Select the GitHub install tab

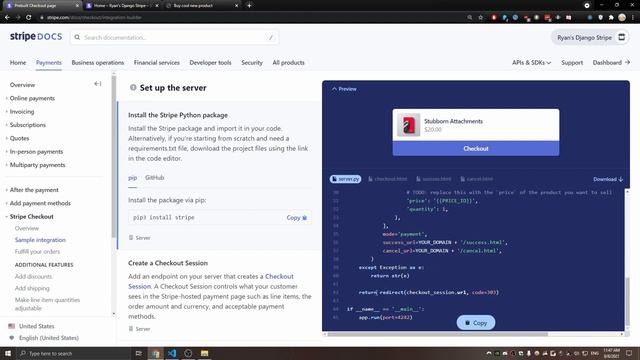(x=155, y=178)
